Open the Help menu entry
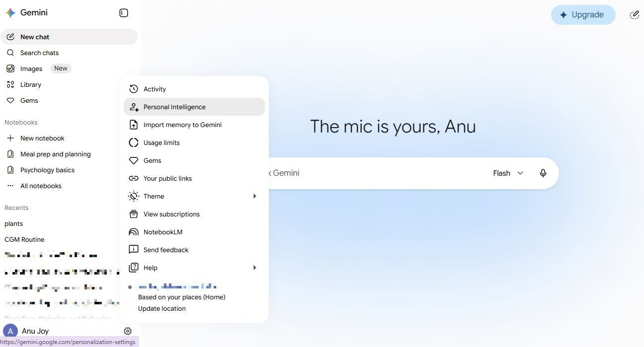644x347 pixels. (x=194, y=268)
